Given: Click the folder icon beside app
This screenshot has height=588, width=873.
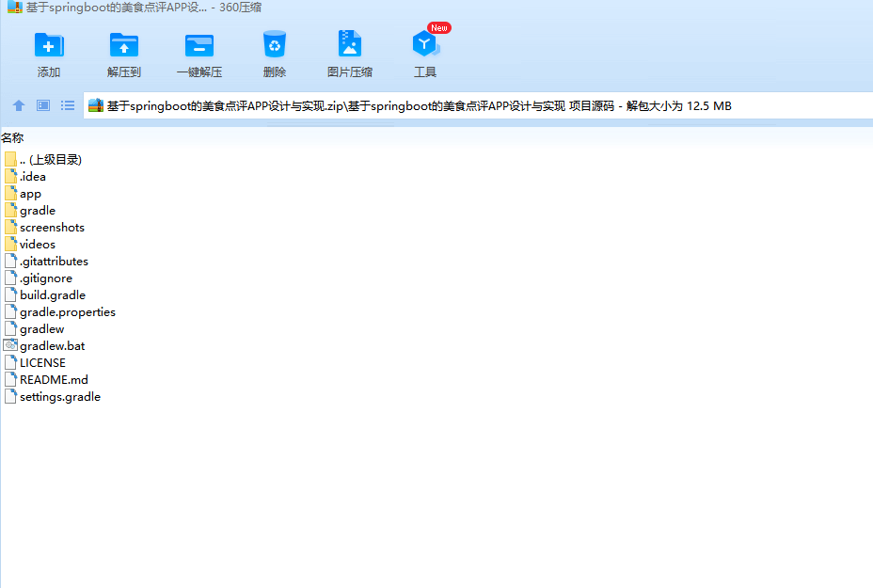Looking at the screenshot, I should click(10, 193).
